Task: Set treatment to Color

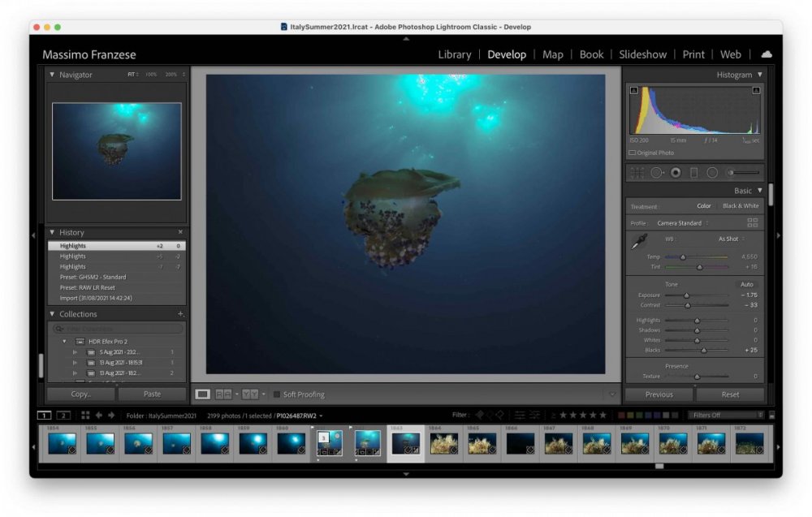Action: coord(704,206)
